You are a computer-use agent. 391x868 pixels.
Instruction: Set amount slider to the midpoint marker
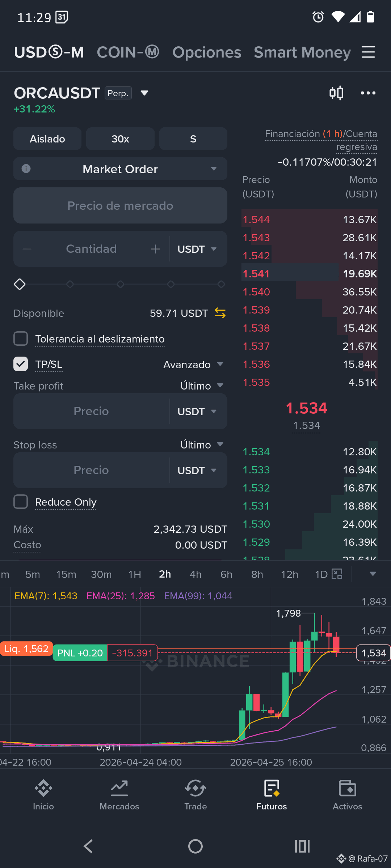click(121, 284)
